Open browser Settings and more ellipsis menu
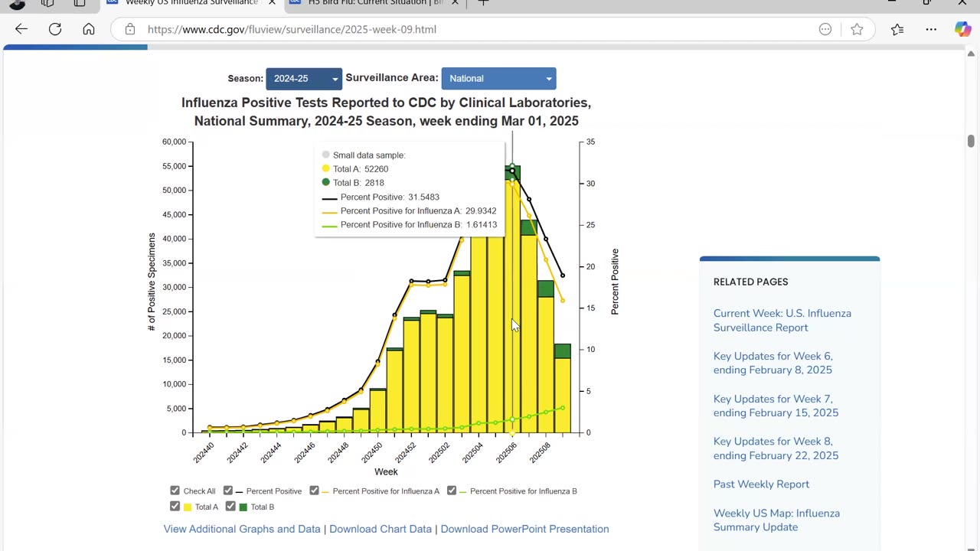This screenshot has height=551, width=980. (931, 29)
